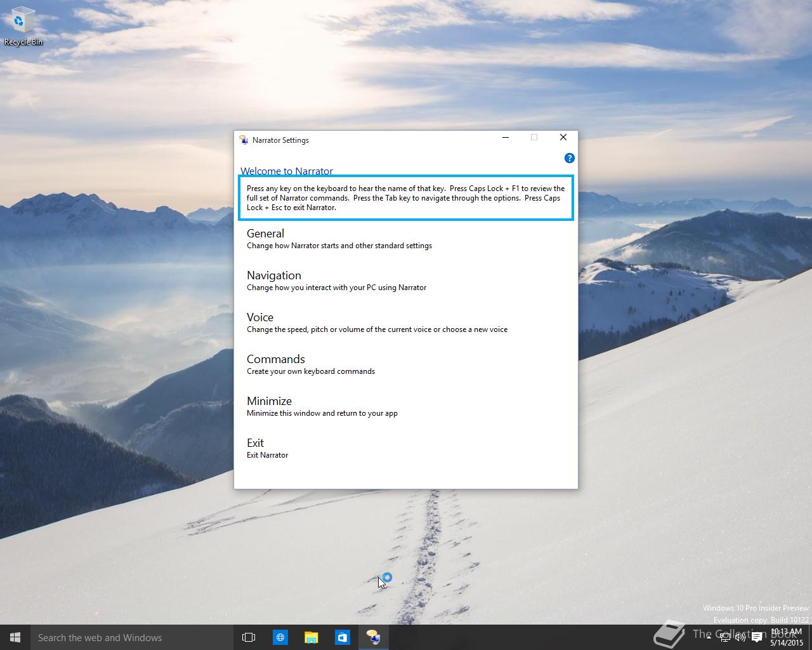Open the Recycle Bin desktop icon
The width and height of the screenshot is (812, 650).
23,27
